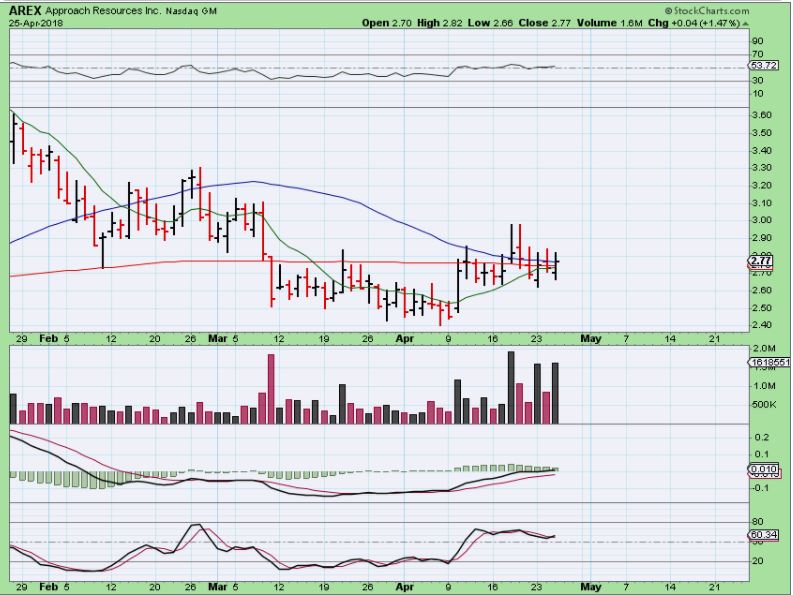Screen dimensions: 793x595
Task: Click the Nasdaq GM exchange label
Action: point(191,11)
